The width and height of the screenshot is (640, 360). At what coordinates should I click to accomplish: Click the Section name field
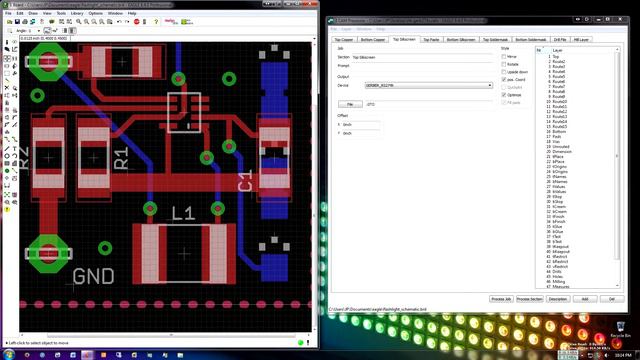click(422, 58)
